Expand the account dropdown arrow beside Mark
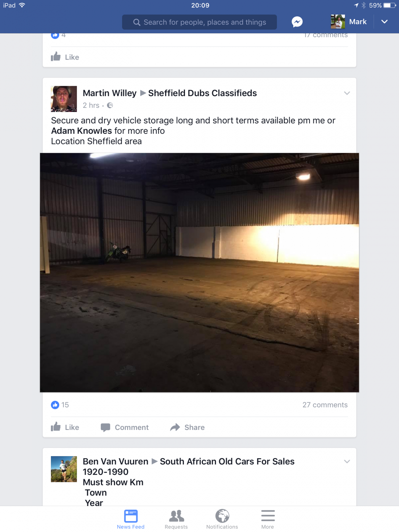The height and width of the screenshot is (532, 399). [384, 22]
